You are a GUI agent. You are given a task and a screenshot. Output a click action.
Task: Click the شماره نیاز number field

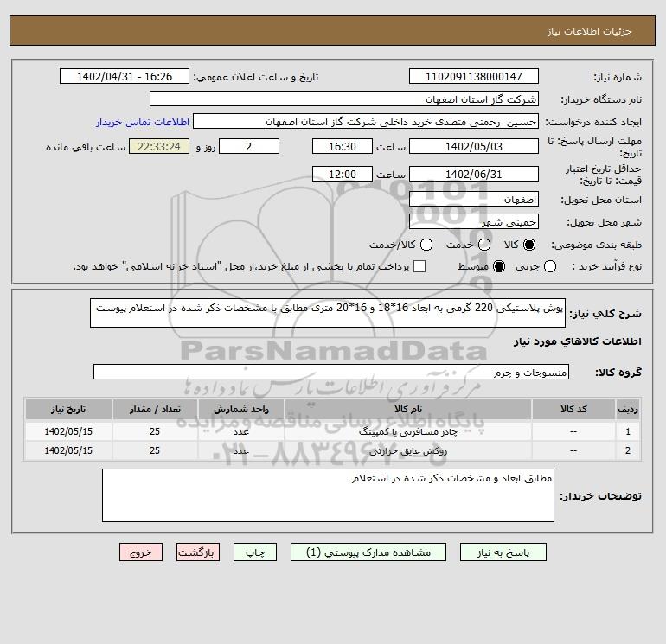pyautogui.click(x=474, y=76)
